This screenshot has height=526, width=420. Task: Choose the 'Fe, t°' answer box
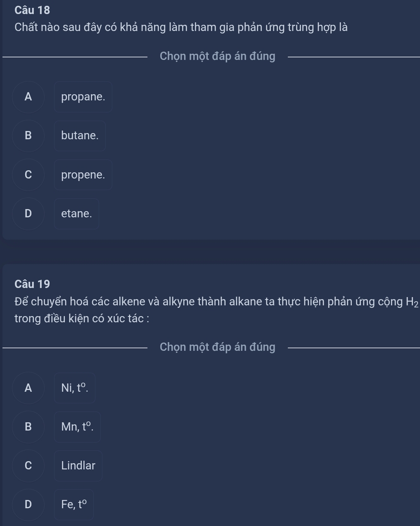(74, 505)
